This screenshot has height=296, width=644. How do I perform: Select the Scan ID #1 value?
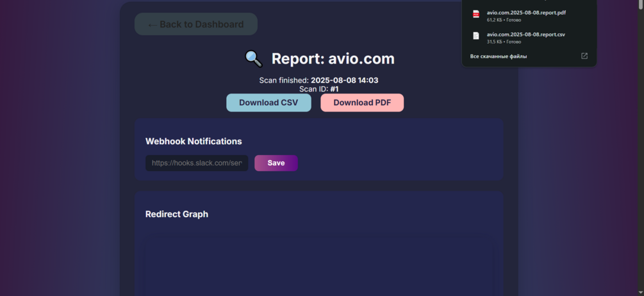point(334,89)
